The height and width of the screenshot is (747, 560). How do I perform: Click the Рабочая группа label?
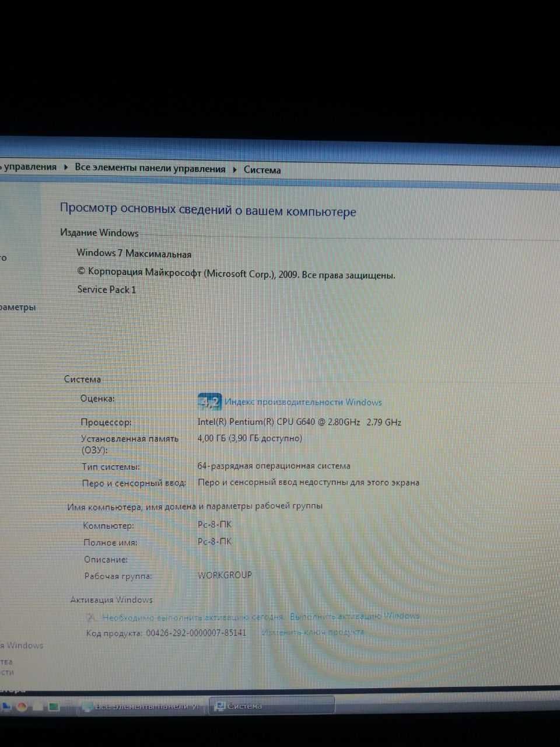118,576
